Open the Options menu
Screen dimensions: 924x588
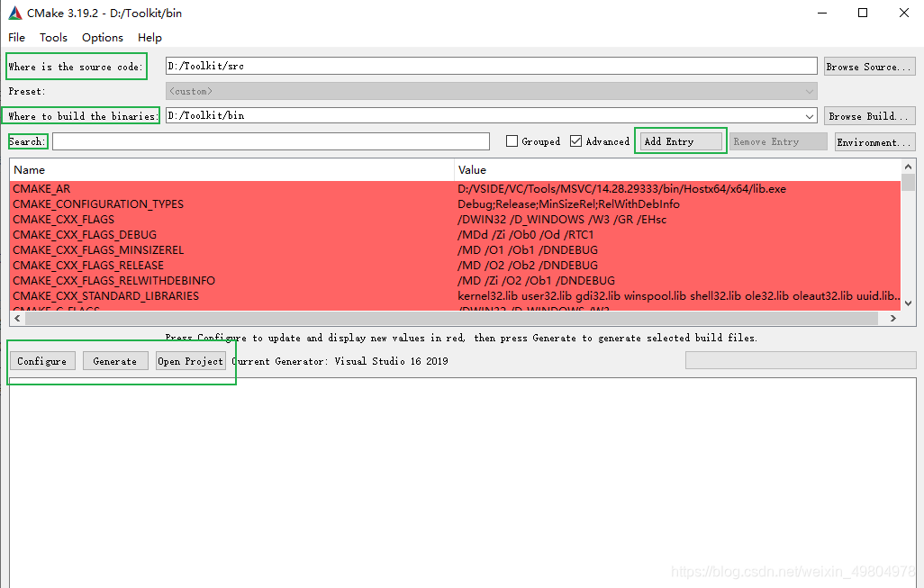click(x=103, y=38)
